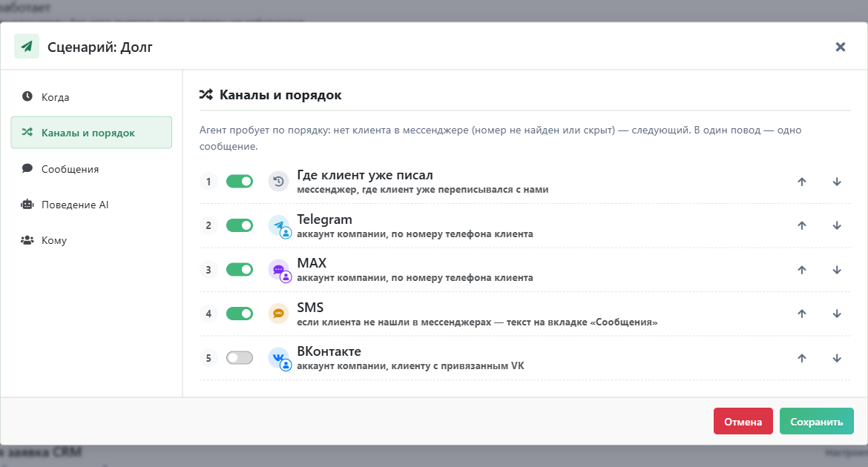Image resolution: width=868 pixels, height=467 pixels.
Task: Click the ВКонтакте channel name
Action: (x=329, y=351)
